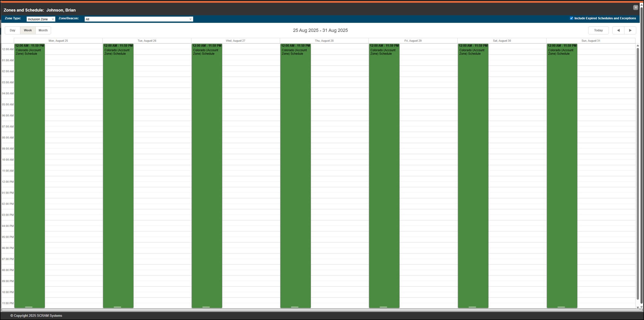Switch to Day view

tap(13, 30)
